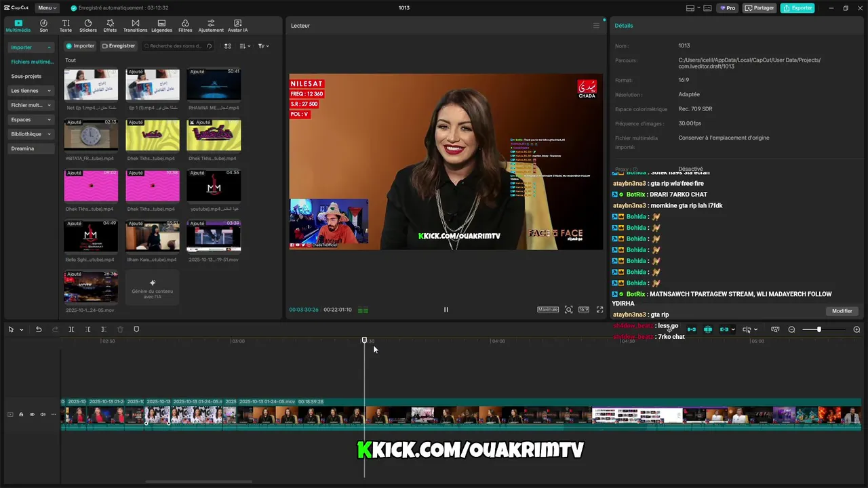This screenshot has width=868, height=488.
Task: Delete right of playhead
Action: point(104,330)
